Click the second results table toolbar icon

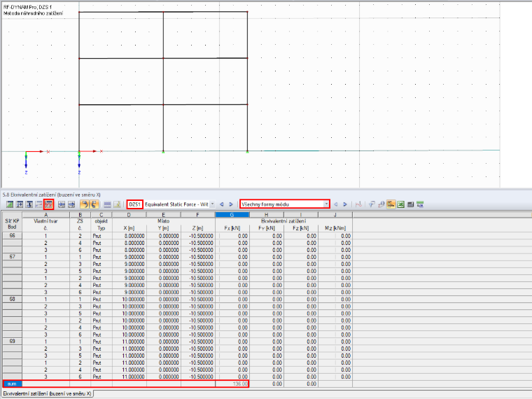[20, 204]
